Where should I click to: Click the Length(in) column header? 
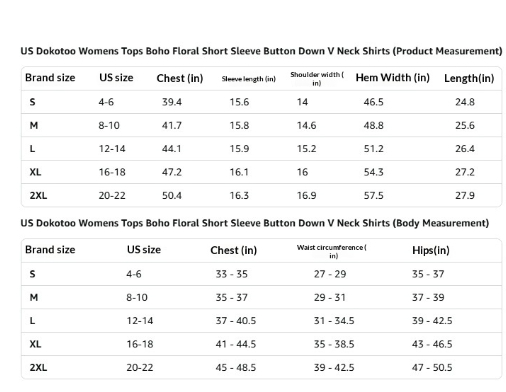click(469, 78)
